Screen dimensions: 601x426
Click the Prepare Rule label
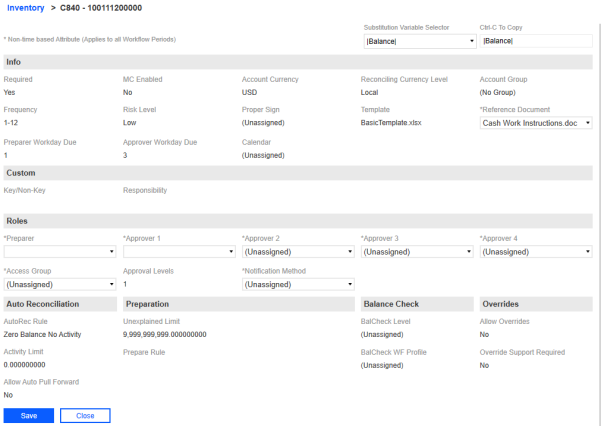pyautogui.click(x=144, y=352)
